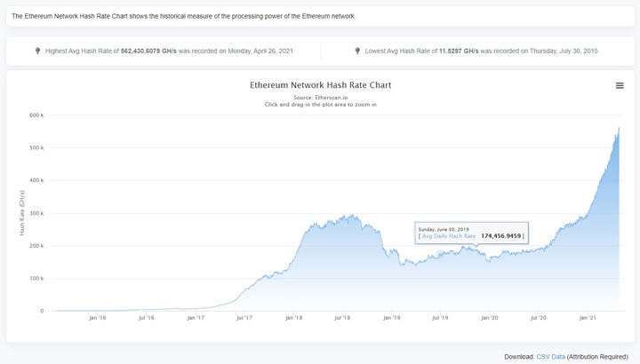
Task: Click the Jan '20 x-axis label
Action: pos(490,318)
